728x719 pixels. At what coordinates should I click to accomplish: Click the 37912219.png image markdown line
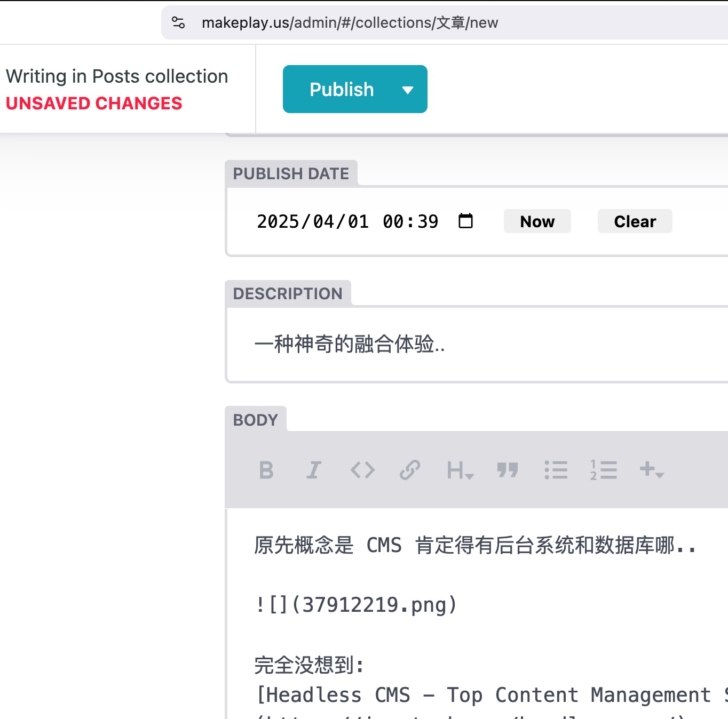point(356,605)
